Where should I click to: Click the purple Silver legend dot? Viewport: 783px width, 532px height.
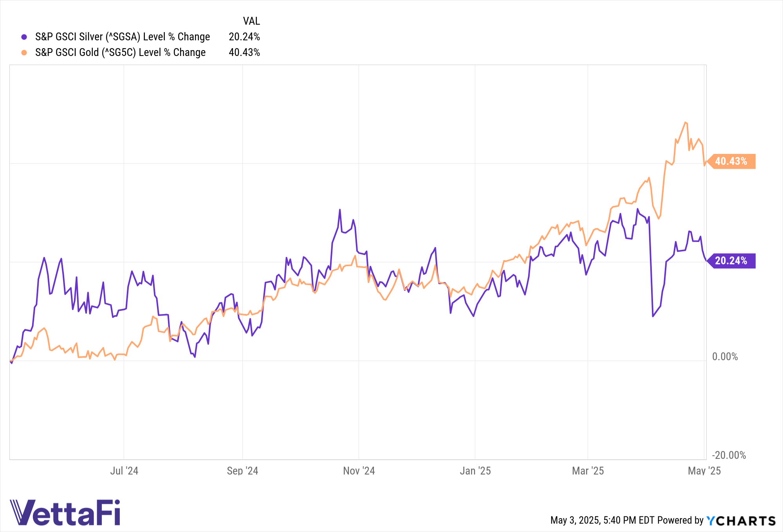[24, 37]
